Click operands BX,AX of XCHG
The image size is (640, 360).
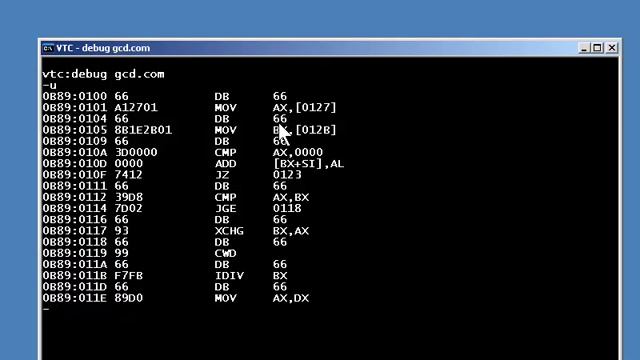point(291,231)
